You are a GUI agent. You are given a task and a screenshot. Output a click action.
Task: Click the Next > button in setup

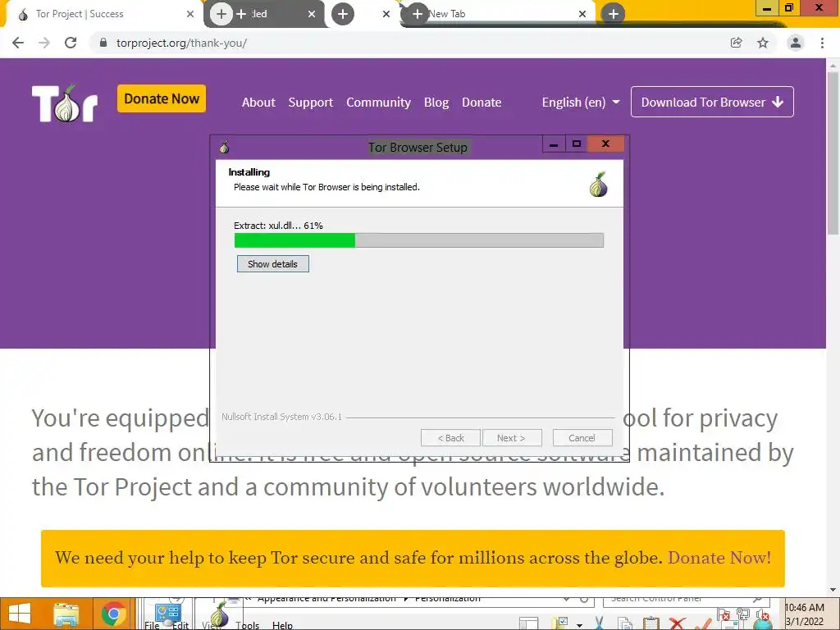coord(512,438)
